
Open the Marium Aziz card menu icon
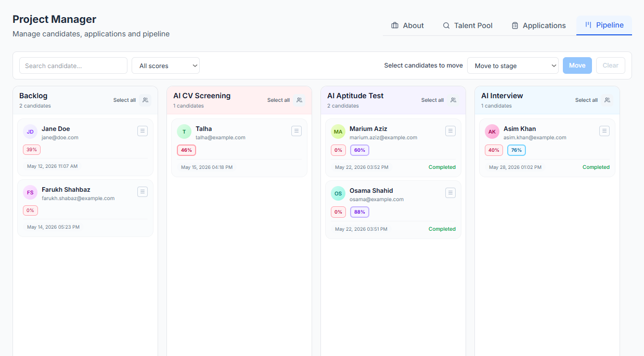tap(450, 131)
